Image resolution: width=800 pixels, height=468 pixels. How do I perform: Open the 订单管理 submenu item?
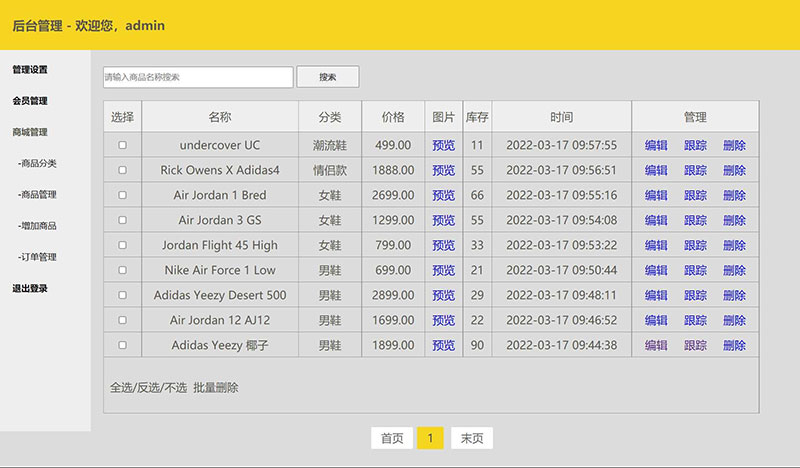[x=38, y=257]
